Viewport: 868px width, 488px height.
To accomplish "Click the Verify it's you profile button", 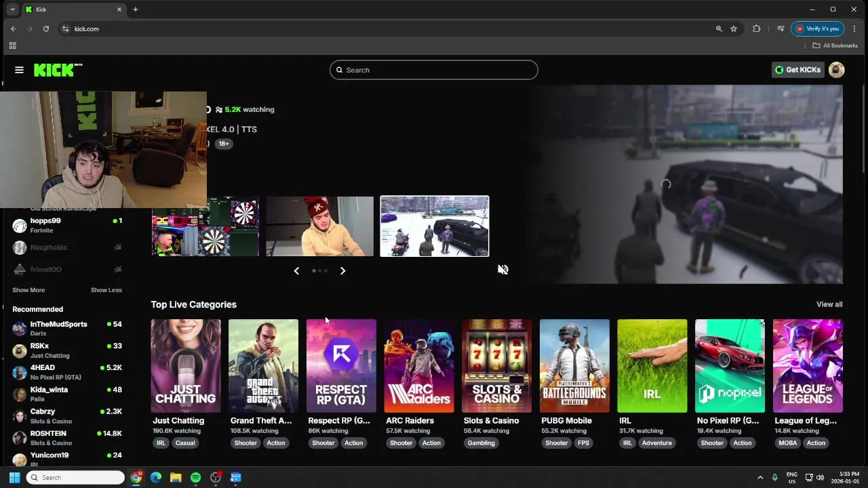I will click(x=817, y=28).
